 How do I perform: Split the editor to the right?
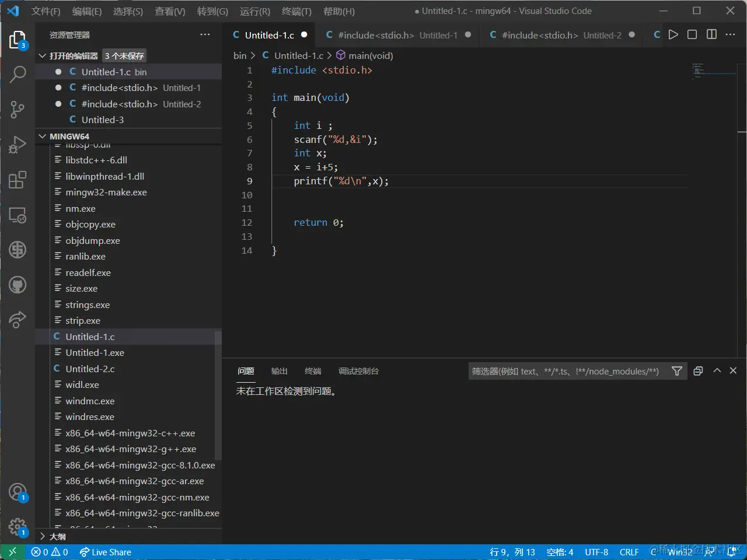(x=711, y=35)
